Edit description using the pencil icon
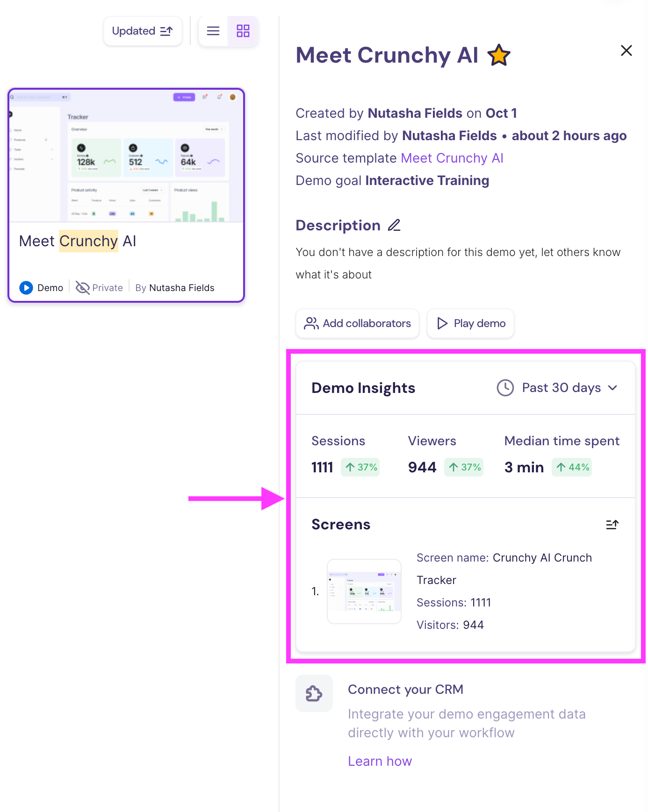The width and height of the screenshot is (648, 812). pyautogui.click(x=394, y=225)
